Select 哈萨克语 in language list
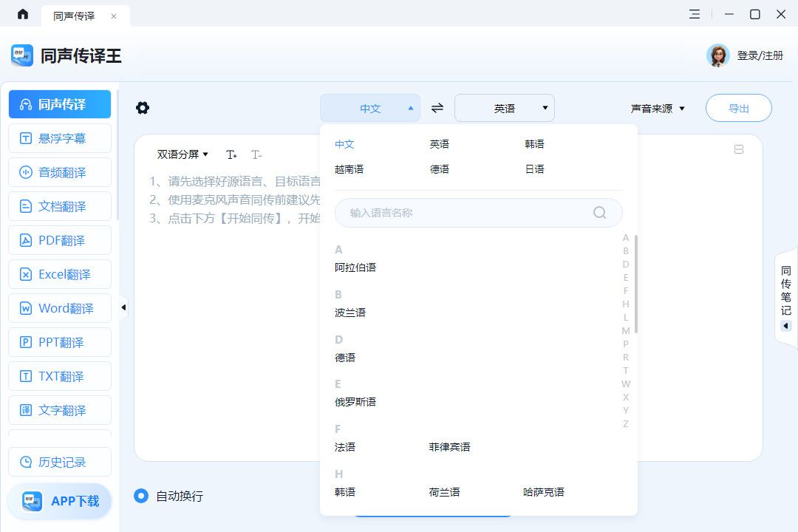798x532 pixels. [544, 492]
